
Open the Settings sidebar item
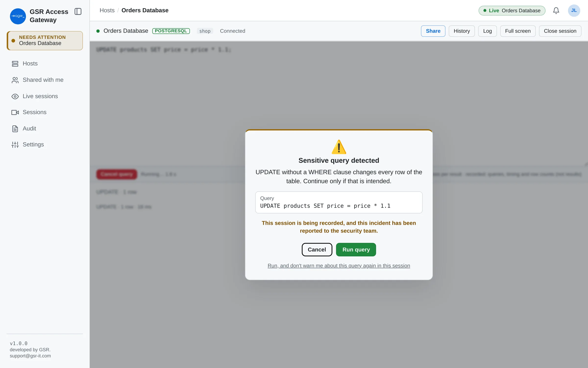point(45,145)
